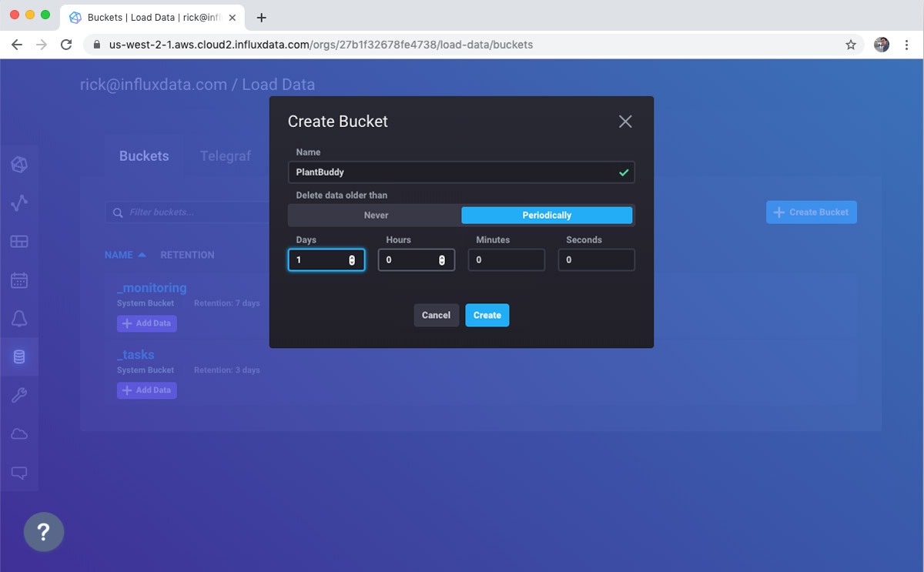Select Periodically retention option

(547, 216)
